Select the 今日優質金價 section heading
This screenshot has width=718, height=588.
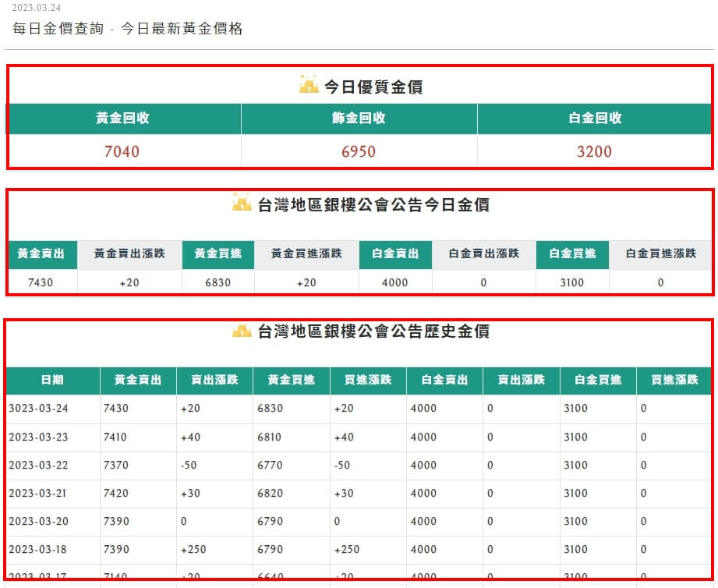coord(373,87)
